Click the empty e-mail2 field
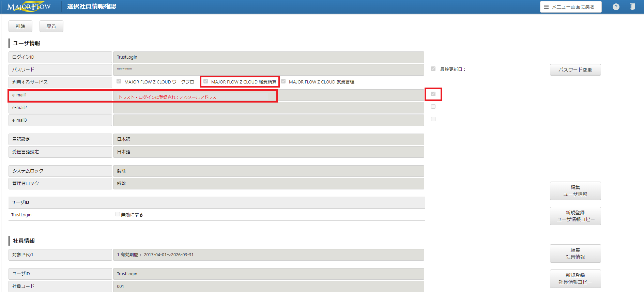 pyautogui.click(x=269, y=108)
